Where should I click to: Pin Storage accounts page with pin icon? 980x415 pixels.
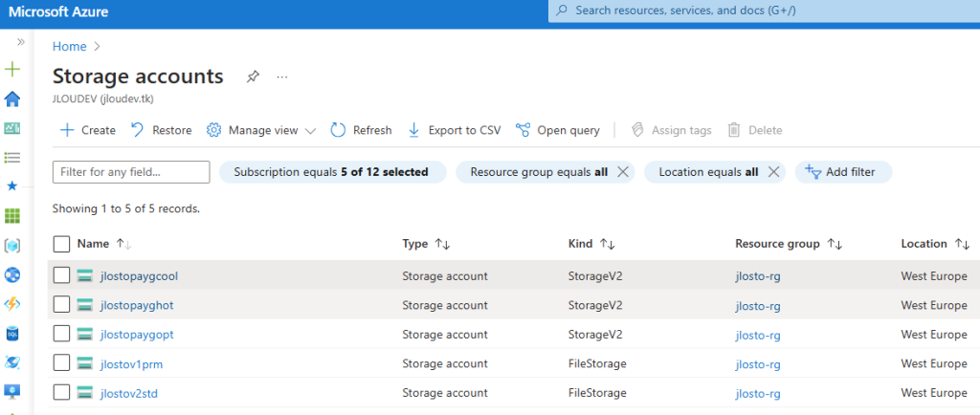253,76
